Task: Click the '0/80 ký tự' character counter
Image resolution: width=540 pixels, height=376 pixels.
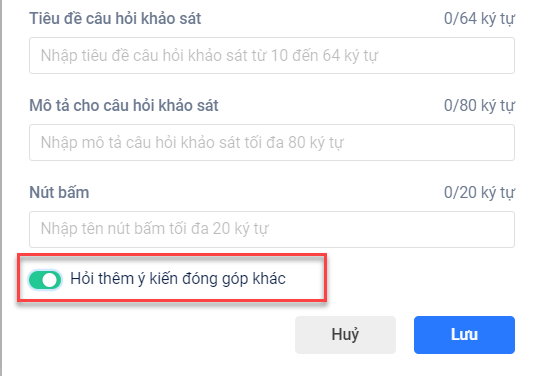Action: coord(479,106)
